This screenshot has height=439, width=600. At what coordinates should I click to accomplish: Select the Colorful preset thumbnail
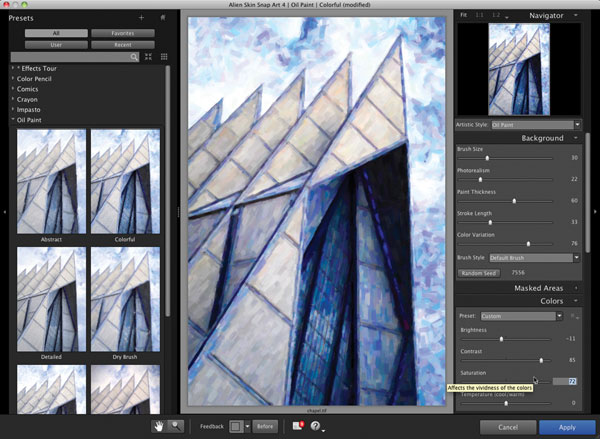click(125, 181)
